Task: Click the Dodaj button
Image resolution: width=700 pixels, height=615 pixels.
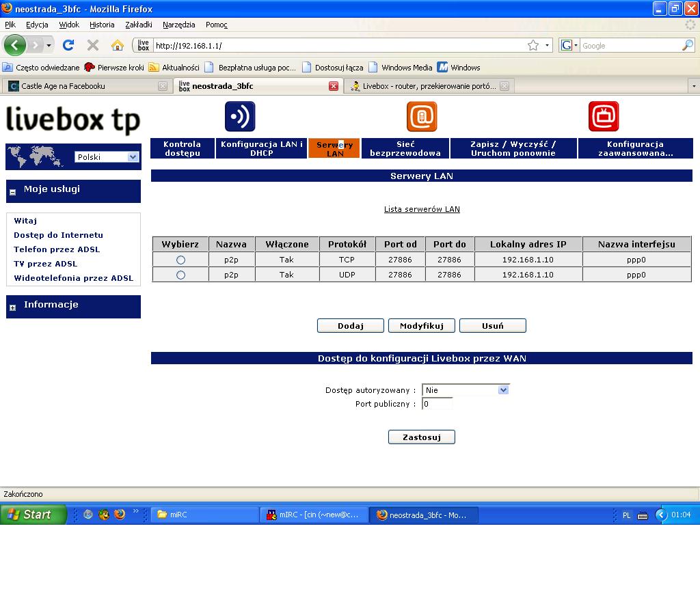Action: (x=350, y=326)
